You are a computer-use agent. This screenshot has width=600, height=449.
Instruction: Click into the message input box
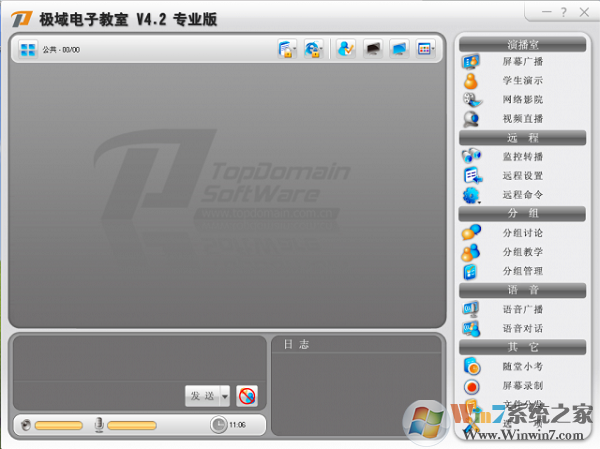(x=99, y=395)
